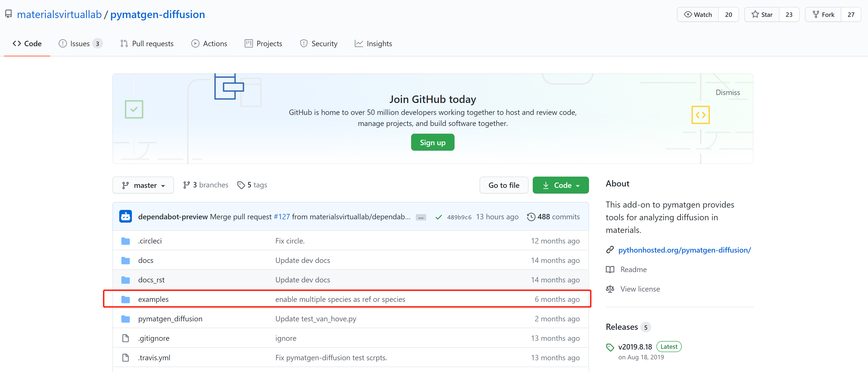The width and height of the screenshot is (868, 372).
Task: Expand the green Code download dropdown
Action: tap(561, 185)
